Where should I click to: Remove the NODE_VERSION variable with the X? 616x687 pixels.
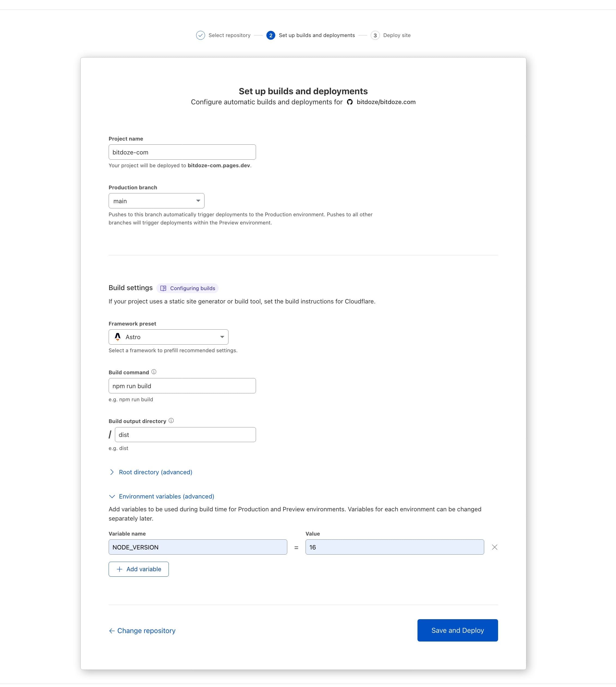click(495, 547)
